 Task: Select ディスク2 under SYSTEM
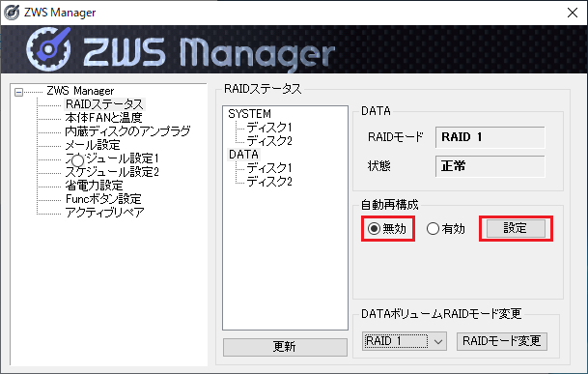[268, 141]
